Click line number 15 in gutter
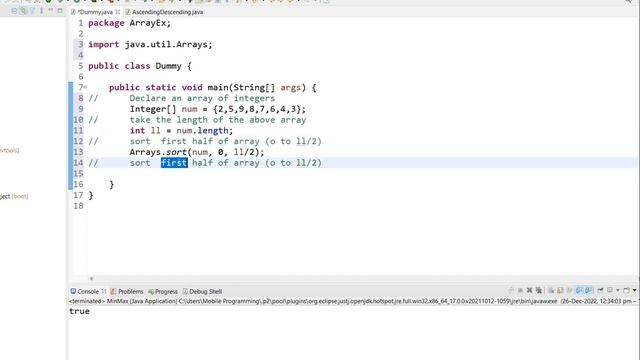This screenshot has width=640, height=360. pos(78,173)
